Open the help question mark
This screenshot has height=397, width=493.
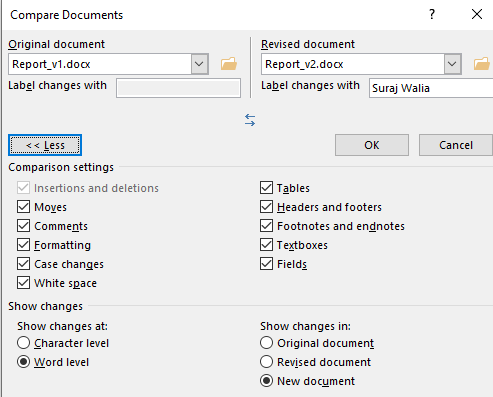[432, 14]
